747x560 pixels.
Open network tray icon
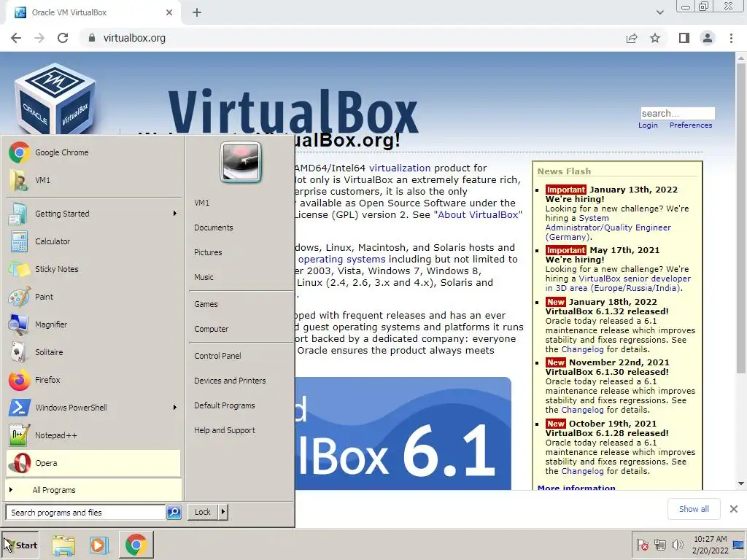pyautogui.click(x=659, y=545)
